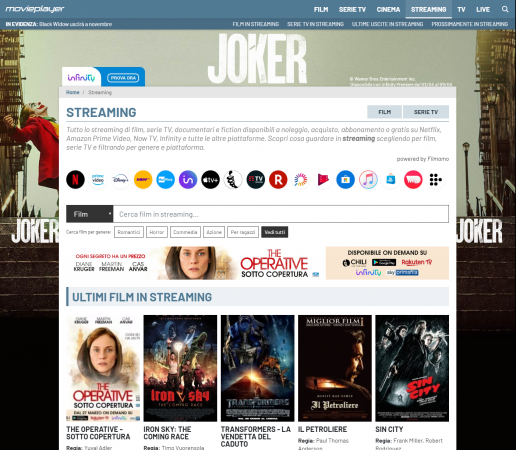Select the purple Infinity platform icon
Image resolution: width=516 pixels, height=450 pixels.
click(188, 180)
